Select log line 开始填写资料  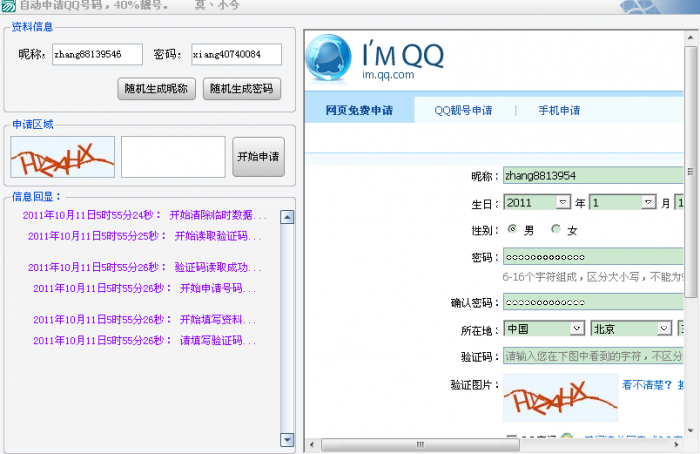click(x=145, y=319)
